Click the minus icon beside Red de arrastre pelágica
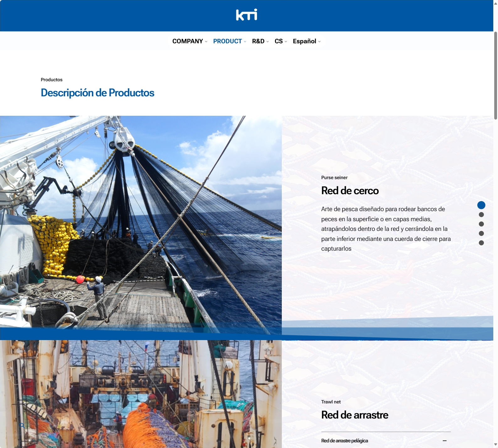 [x=444, y=441]
